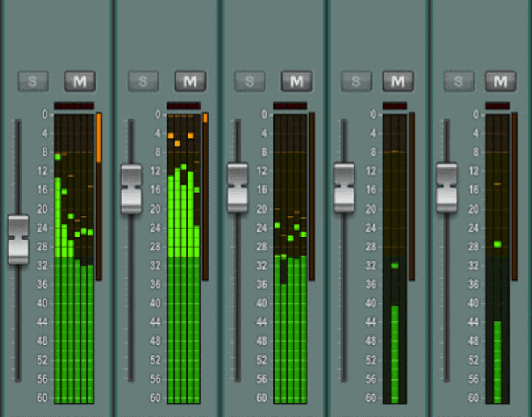The image size is (532, 417).
Task: Click the first strip's six-channel level meter
Action: click(74, 258)
